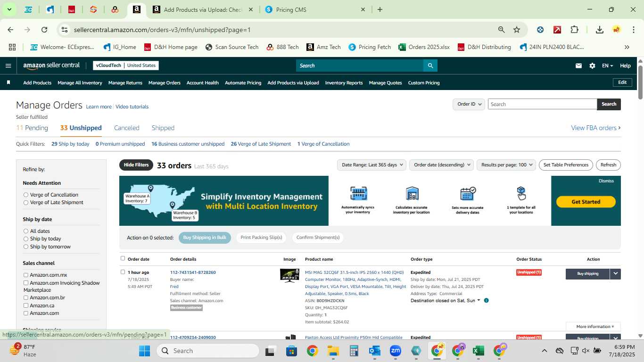Reload the current page

44,30
